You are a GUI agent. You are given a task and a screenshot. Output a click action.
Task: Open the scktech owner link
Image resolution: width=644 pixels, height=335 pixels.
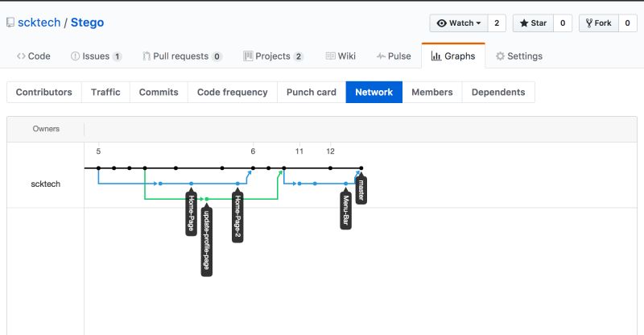coord(40,23)
